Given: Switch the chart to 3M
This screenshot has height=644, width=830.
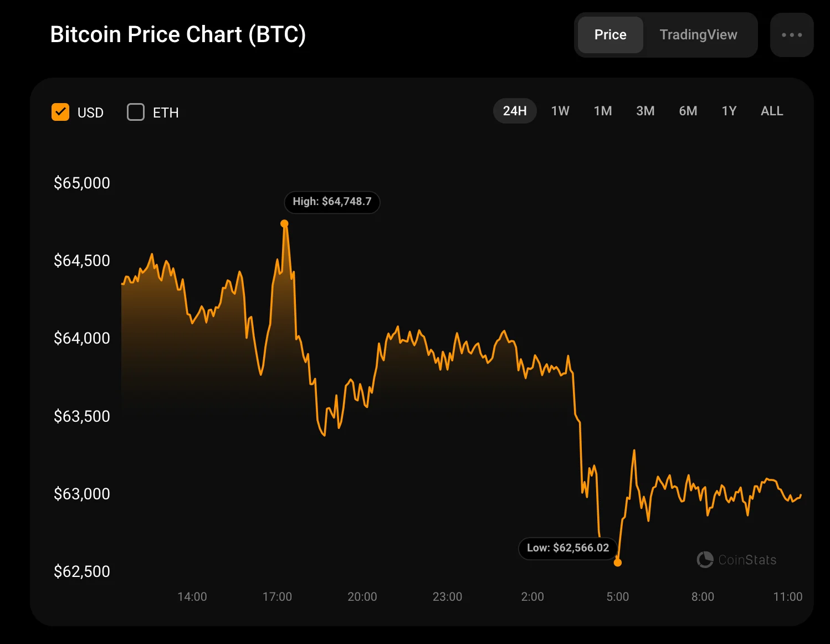Looking at the screenshot, I should (x=645, y=111).
